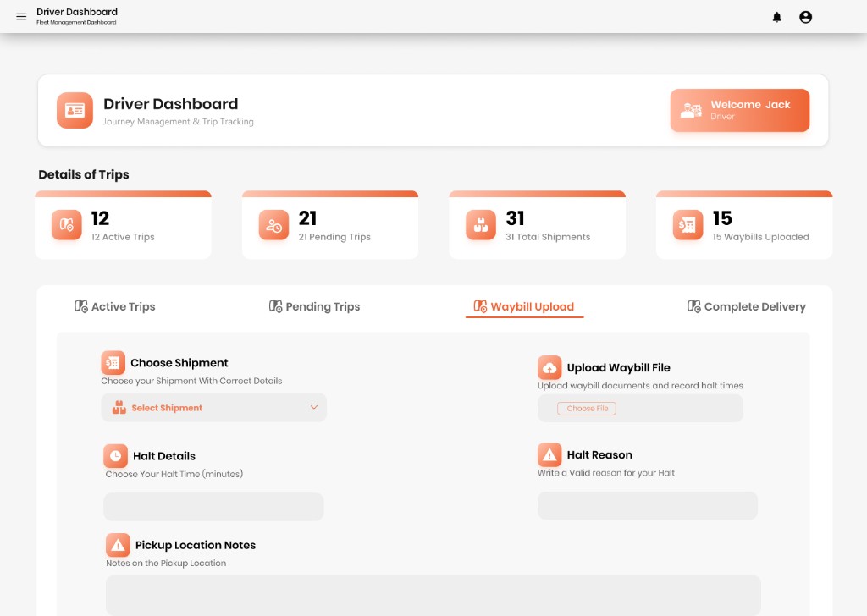Expand the Select Shipment chevron arrow
The image size is (867, 616).
[313, 408]
